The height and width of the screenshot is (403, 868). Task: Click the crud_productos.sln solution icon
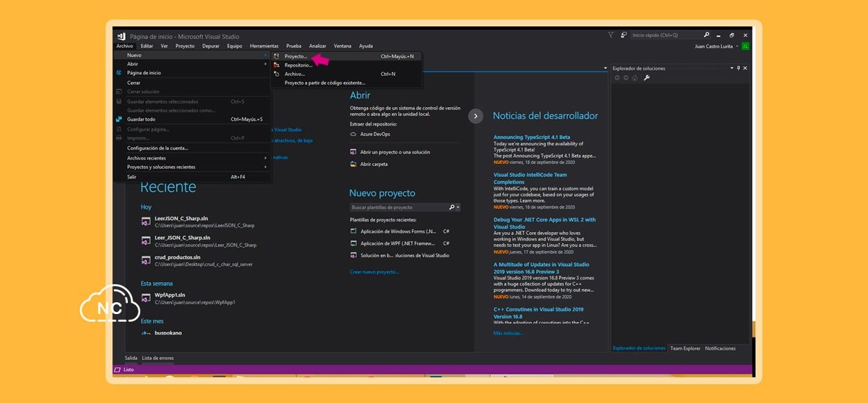(x=146, y=260)
